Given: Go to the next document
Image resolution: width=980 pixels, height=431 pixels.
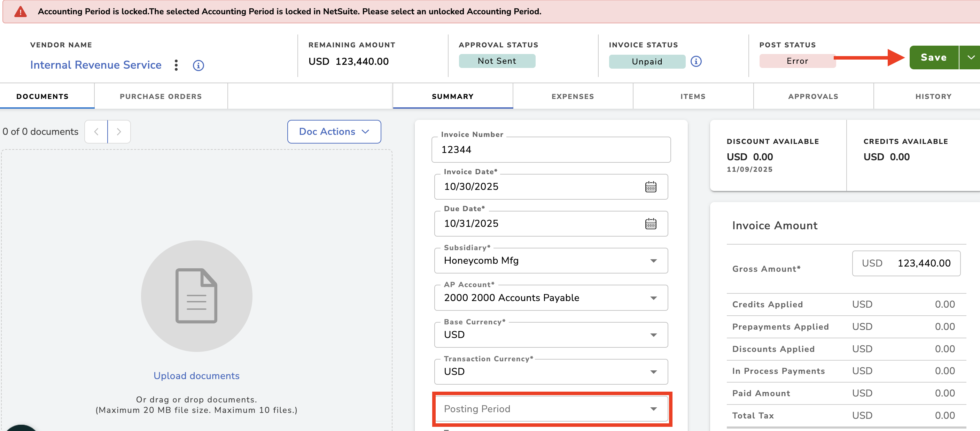Looking at the screenshot, I should tap(119, 132).
